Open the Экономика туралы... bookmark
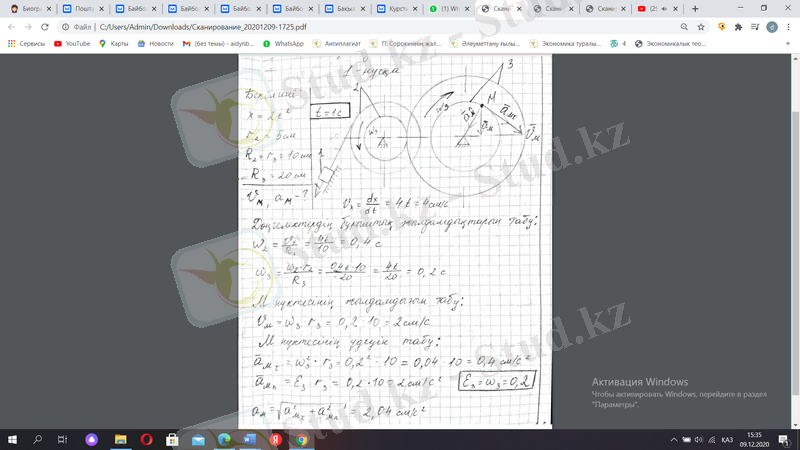The width and height of the screenshot is (800, 450). pyautogui.click(x=565, y=44)
